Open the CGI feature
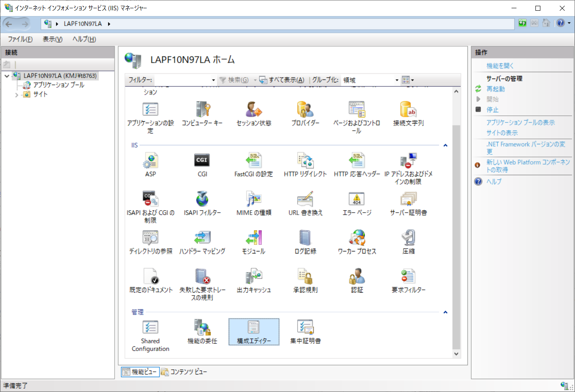The image size is (575, 392). point(202,165)
